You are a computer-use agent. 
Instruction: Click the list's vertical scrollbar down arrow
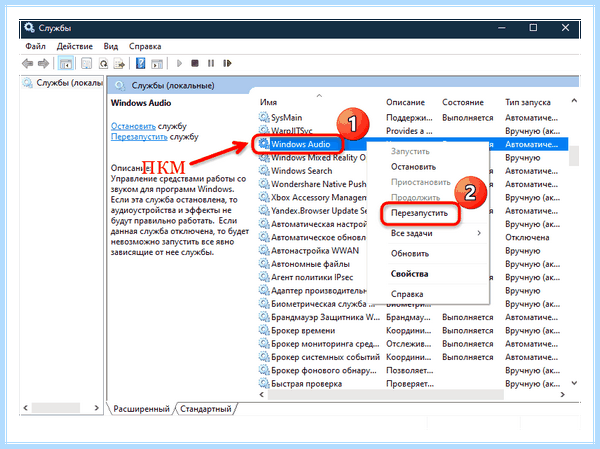(x=574, y=383)
